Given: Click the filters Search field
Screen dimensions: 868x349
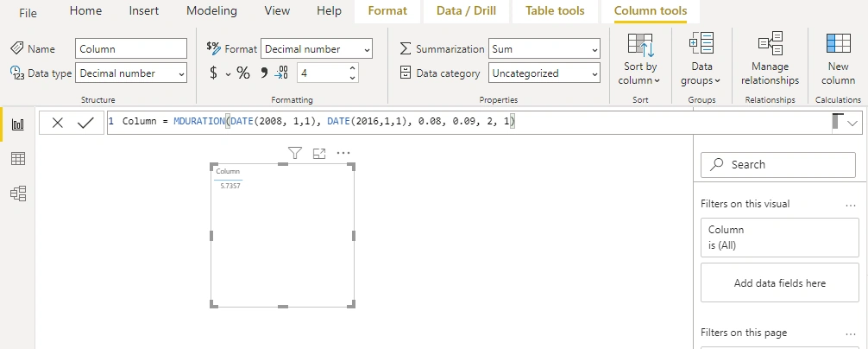Looking at the screenshot, I should coord(777,164).
